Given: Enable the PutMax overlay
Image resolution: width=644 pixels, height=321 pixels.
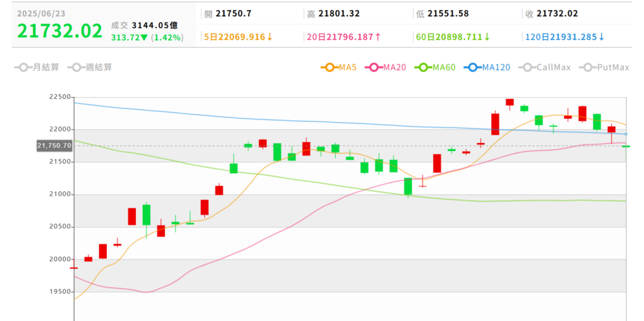Looking at the screenshot, I should tap(604, 67).
